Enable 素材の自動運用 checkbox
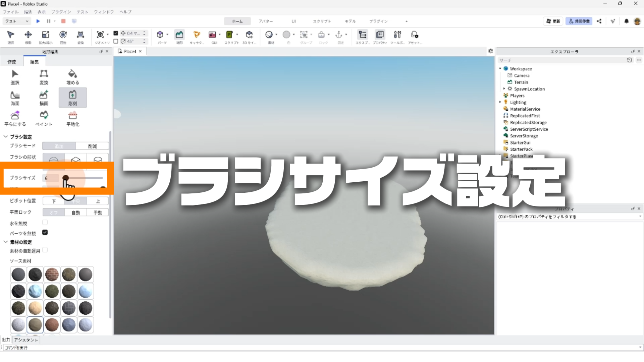The height and width of the screenshot is (362, 644). (x=45, y=250)
